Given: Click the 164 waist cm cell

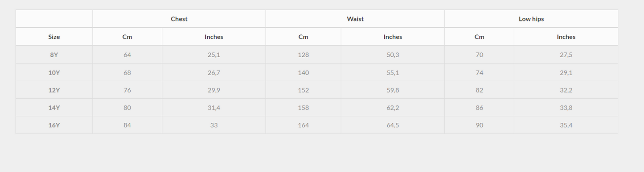Looking at the screenshot, I should [304, 125].
